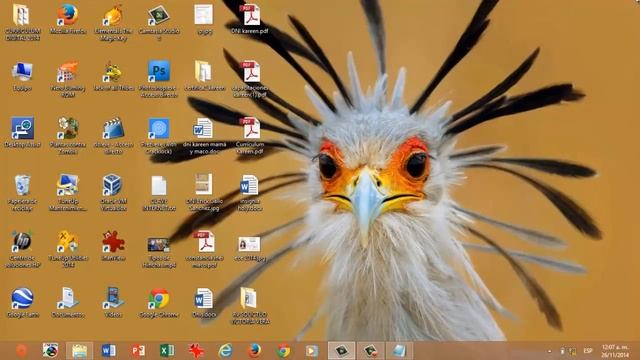Open the media player taskbar icon
Viewport: 640px width, 360px height.
pyautogui.click(x=312, y=351)
